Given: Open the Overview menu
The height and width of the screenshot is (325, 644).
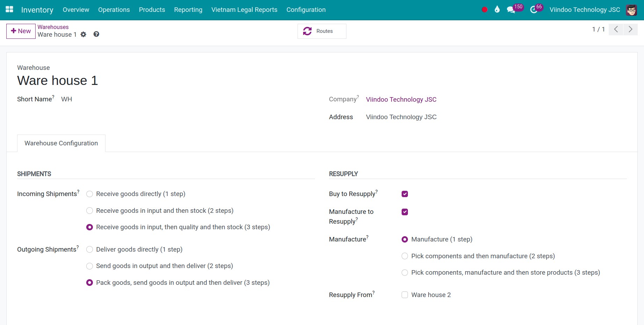Looking at the screenshot, I should 76,10.
